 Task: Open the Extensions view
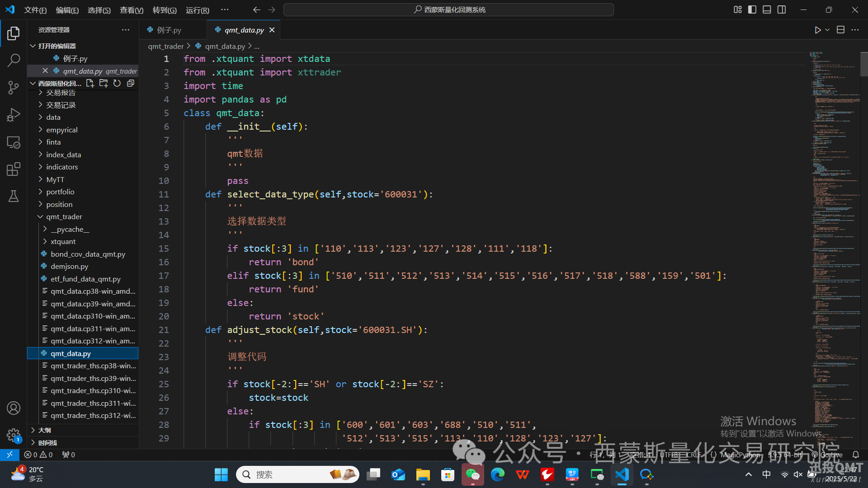14,169
